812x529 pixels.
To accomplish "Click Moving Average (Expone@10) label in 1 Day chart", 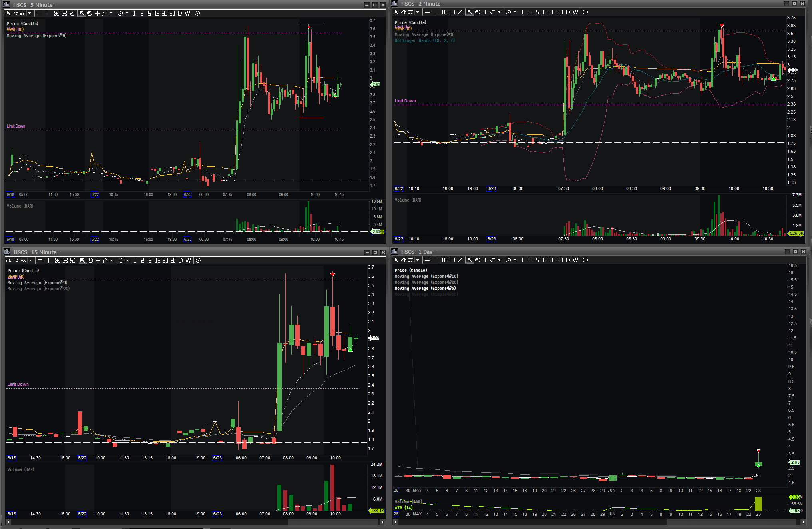I will tap(426, 276).
